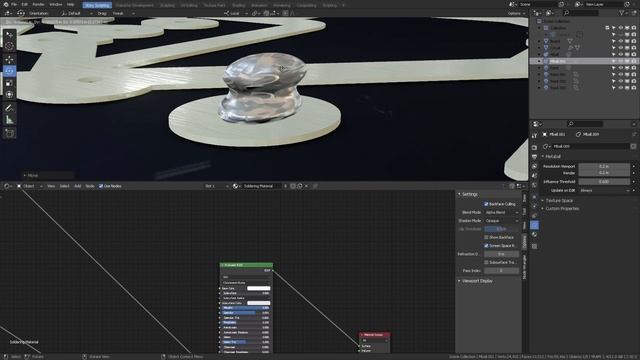
Task: Select the Select Box tool in viewport
Action: pos(9,35)
